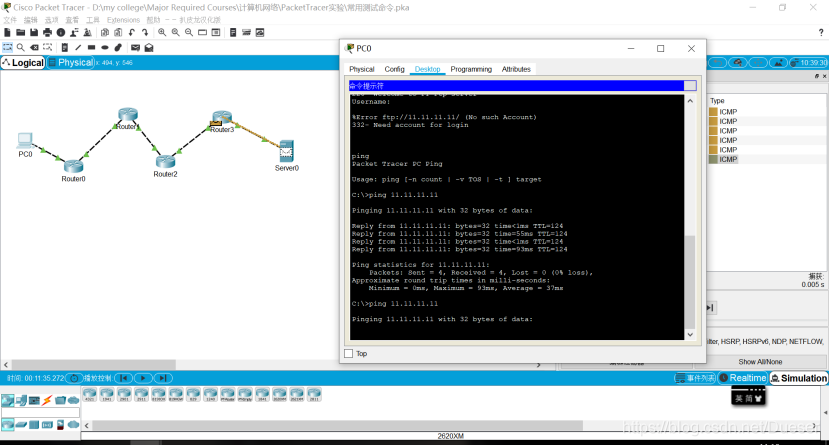
Task: Open the PC0 Physical tab
Action: (x=362, y=69)
